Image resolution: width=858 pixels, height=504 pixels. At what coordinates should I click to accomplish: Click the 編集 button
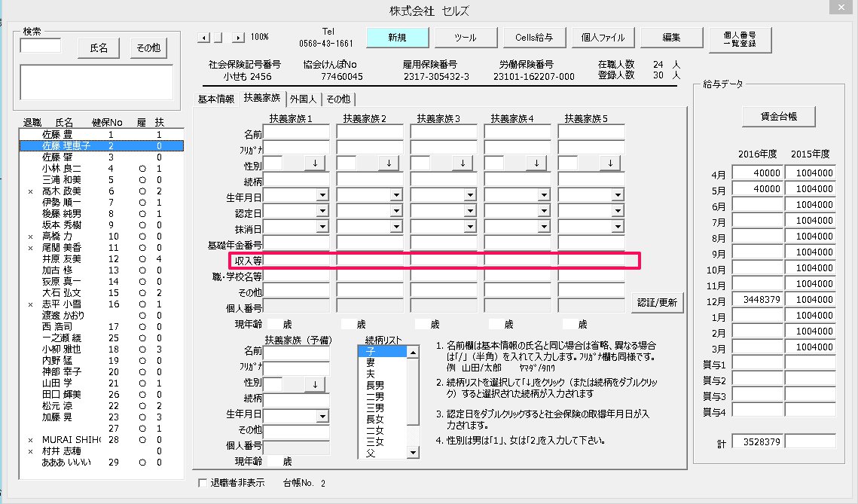pos(671,37)
